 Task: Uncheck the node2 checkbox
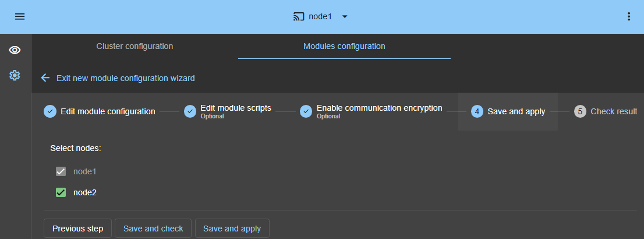click(x=61, y=192)
